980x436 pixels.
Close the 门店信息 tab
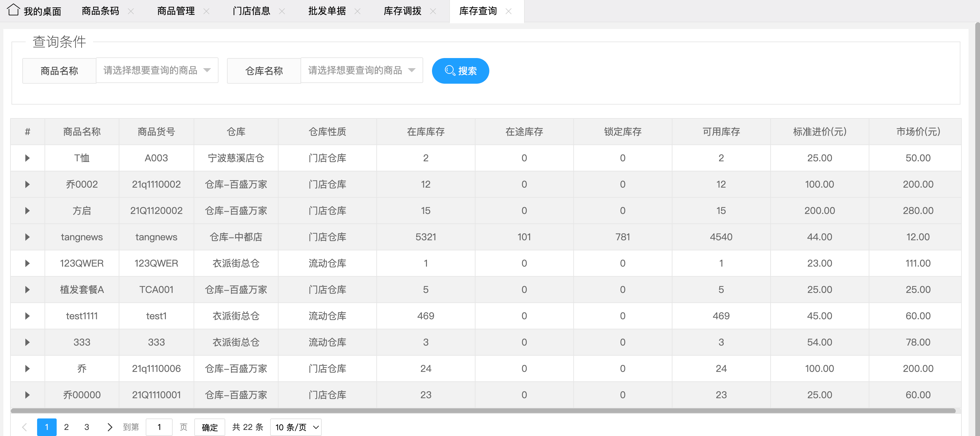tap(282, 11)
